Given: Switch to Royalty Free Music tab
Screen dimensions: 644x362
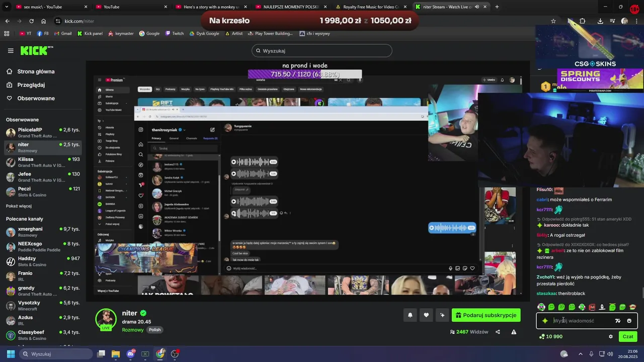Looking at the screenshot, I should (x=372, y=7).
